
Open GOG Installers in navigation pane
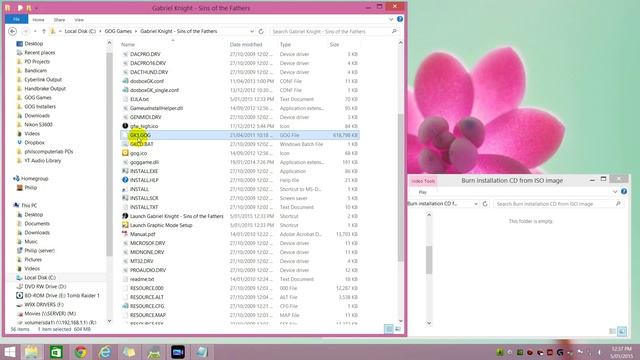pyautogui.click(x=40, y=107)
